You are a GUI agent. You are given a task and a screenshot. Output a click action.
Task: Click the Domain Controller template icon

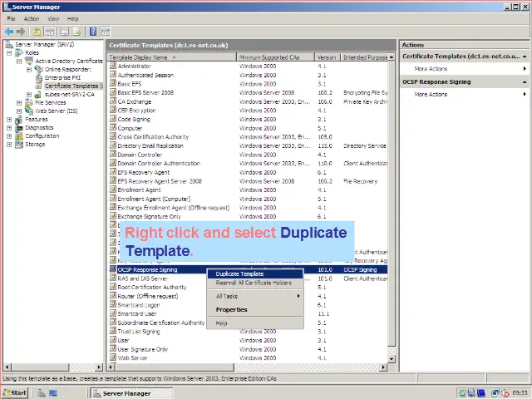(113, 155)
